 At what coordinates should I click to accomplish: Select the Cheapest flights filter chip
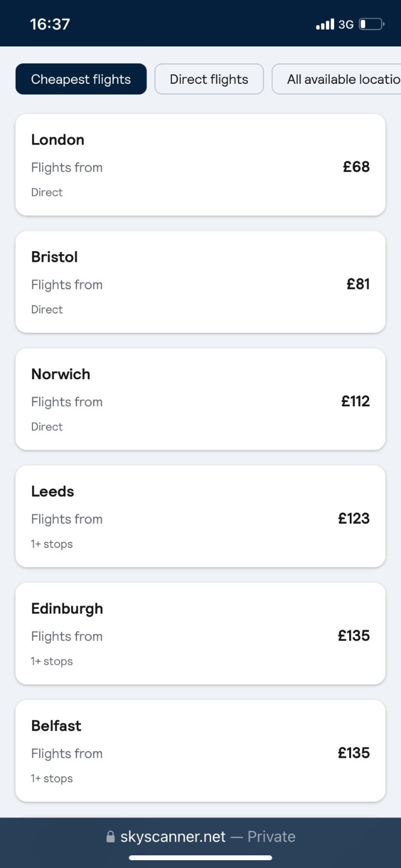81,79
